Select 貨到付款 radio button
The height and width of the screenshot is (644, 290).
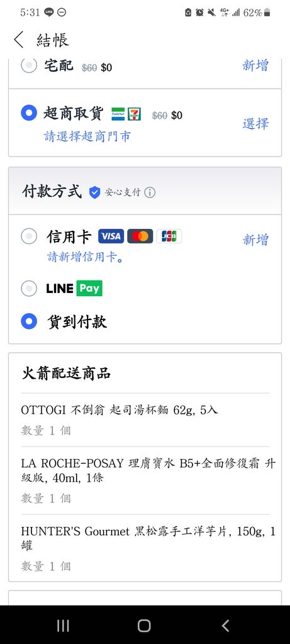coord(29,321)
